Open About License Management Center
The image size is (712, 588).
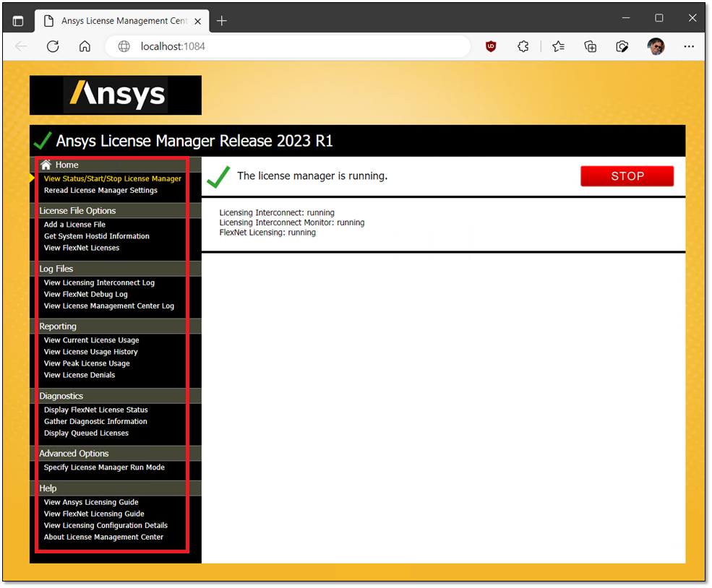[103, 537]
